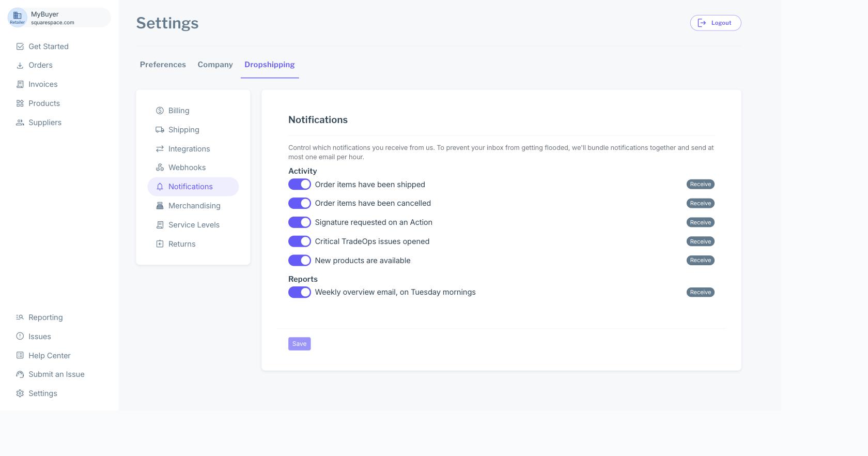Click the Reporting icon in sidebar

pyautogui.click(x=20, y=317)
